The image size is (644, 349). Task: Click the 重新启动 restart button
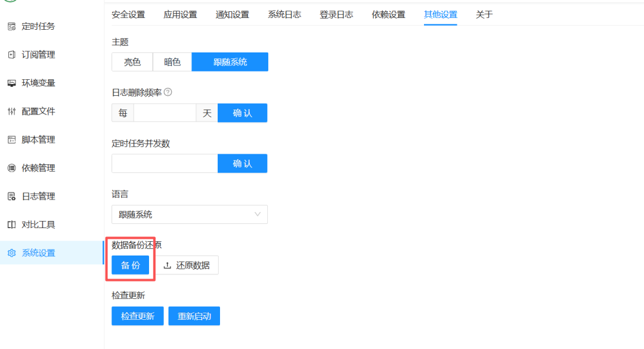pos(194,316)
